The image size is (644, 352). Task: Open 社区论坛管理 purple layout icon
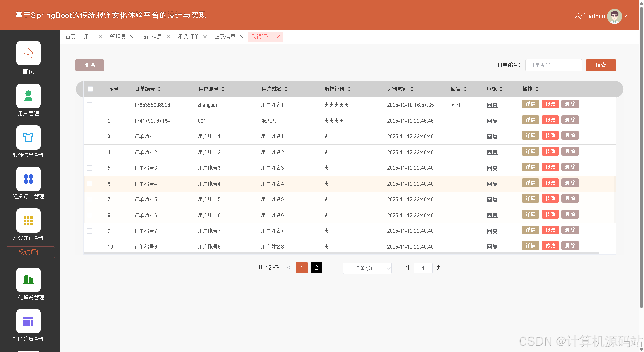pyautogui.click(x=28, y=321)
